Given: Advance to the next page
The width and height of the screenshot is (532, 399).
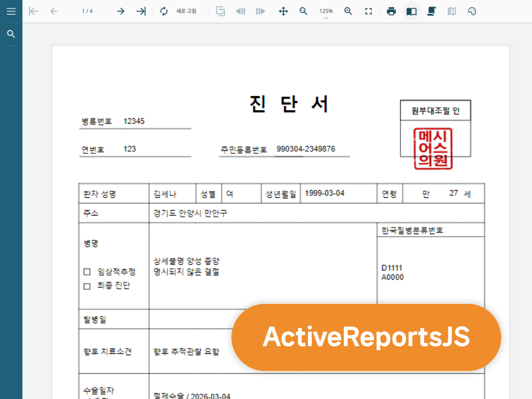Looking at the screenshot, I should (x=121, y=11).
